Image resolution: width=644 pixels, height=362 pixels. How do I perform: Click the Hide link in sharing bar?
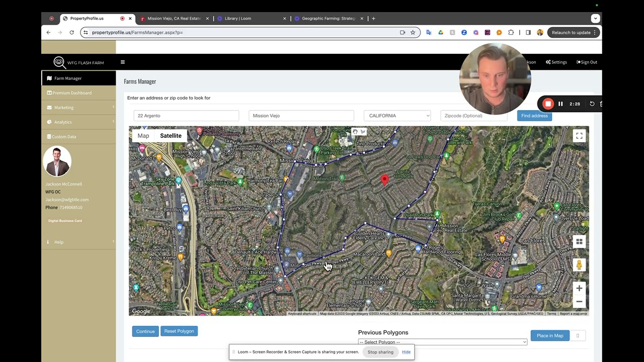click(x=406, y=352)
